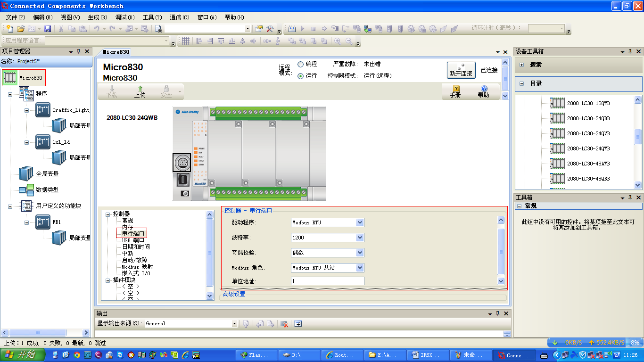This screenshot has height=362, width=644.
Task: Click the Open Project folder icon
Action: (x=21, y=29)
